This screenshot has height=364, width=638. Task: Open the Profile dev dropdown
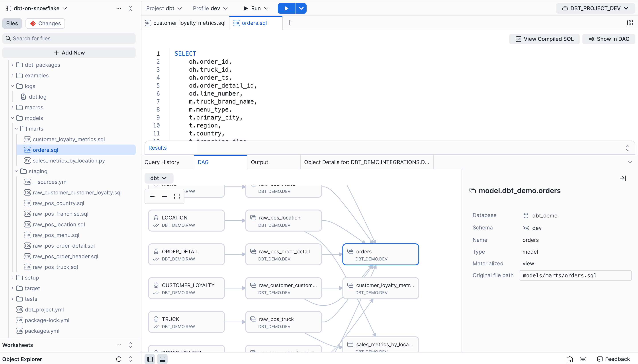pos(210,8)
